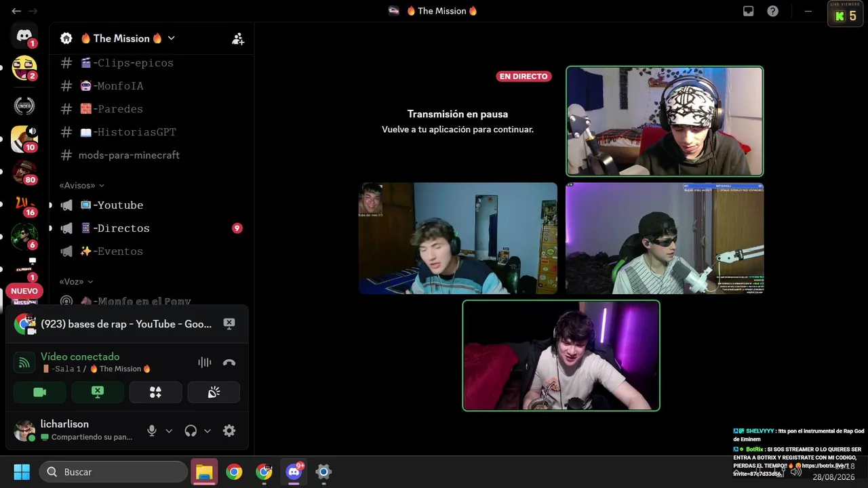868x488 pixels.
Task: Select the blue-room user video tile
Action: pyautogui.click(x=458, y=238)
